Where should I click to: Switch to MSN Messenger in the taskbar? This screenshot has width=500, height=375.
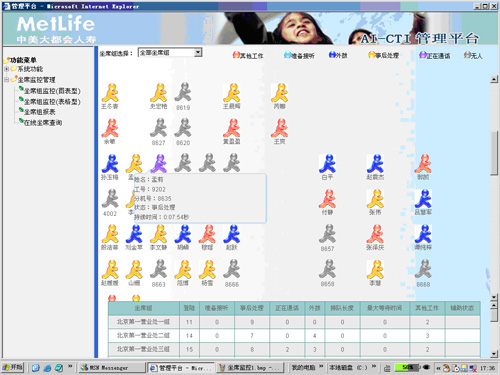(x=112, y=368)
